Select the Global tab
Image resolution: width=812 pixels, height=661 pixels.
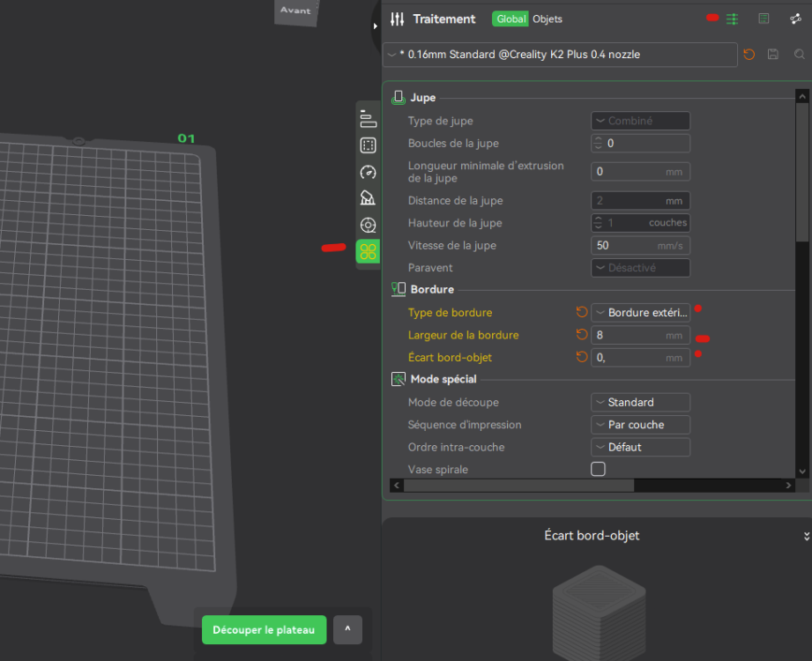click(x=510, y=19)
